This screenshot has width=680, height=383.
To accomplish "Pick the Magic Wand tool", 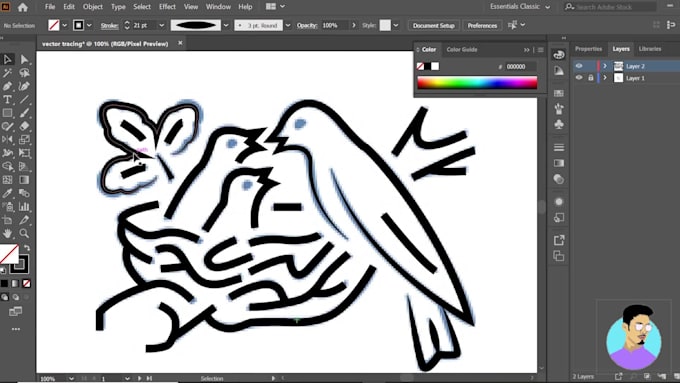I will click(x=7, y=73).
